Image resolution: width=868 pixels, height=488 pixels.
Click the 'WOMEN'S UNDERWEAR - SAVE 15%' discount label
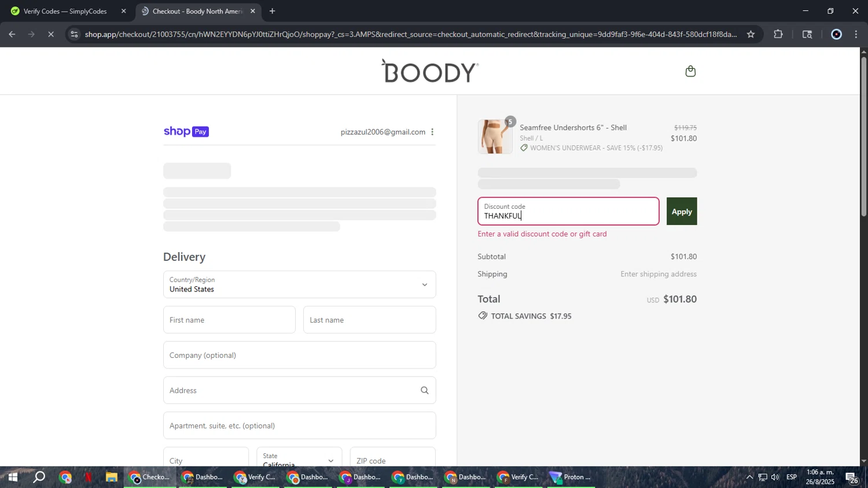pos(596,148)
